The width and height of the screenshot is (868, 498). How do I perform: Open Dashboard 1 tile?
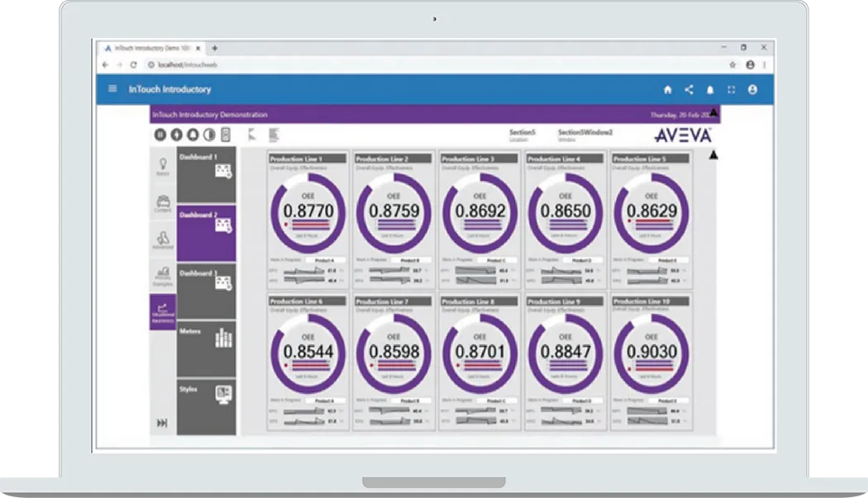(207, 174)
